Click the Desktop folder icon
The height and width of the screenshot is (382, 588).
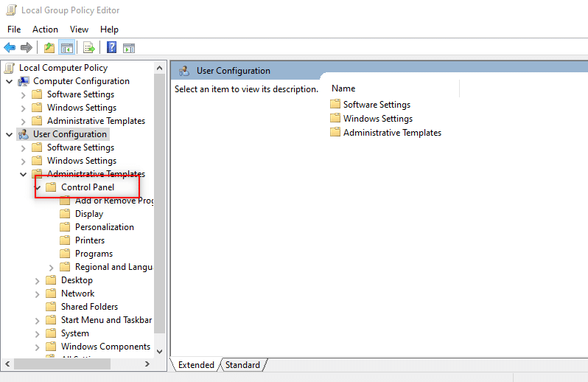[51, 280]
